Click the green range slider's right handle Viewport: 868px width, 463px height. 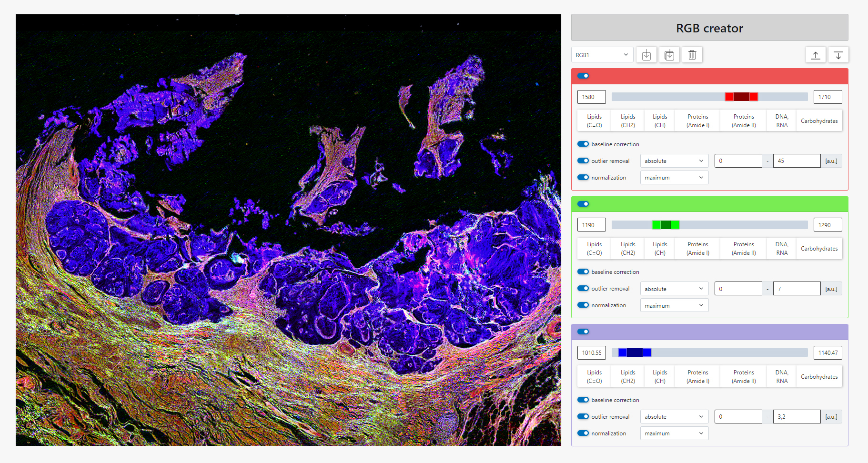pos(675,225)
